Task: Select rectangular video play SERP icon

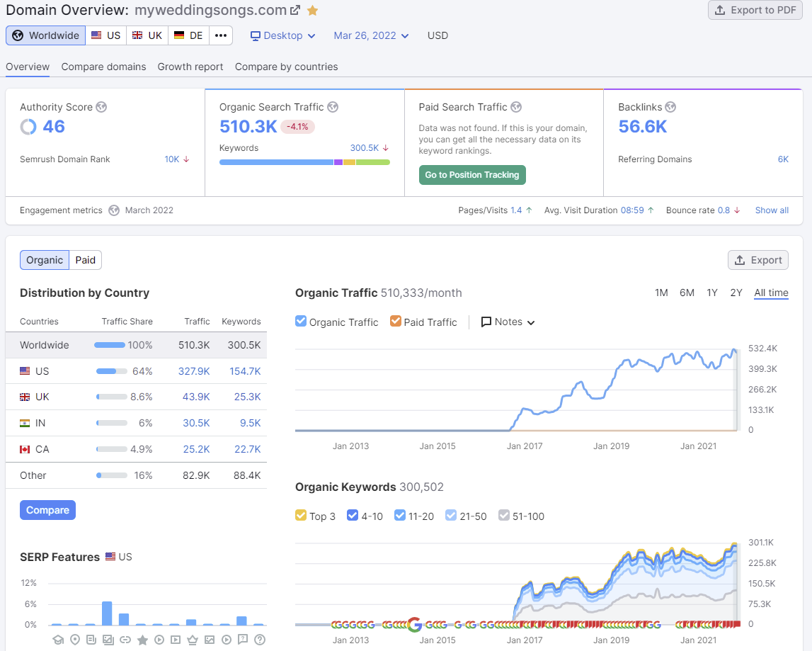Action: pos(176,640)
